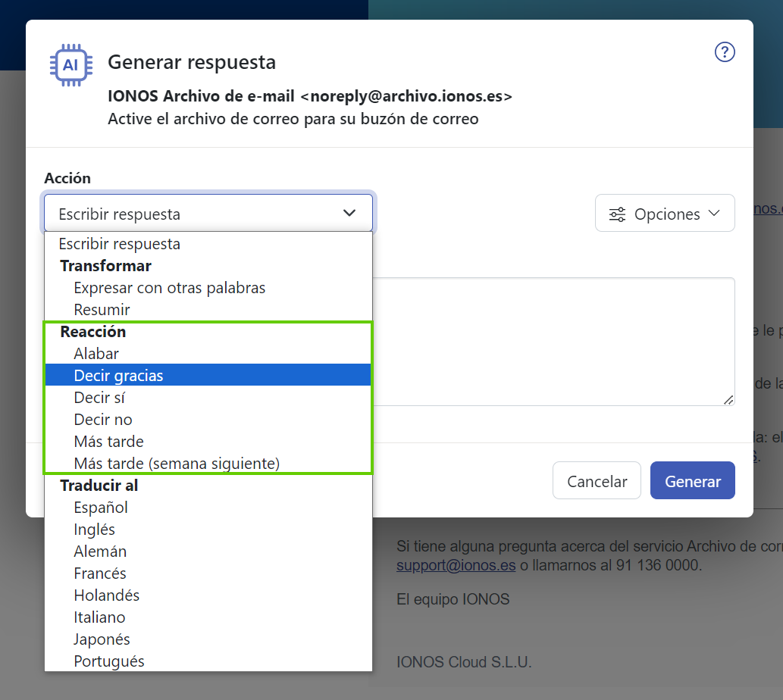Click the sliders icon in Opciones
The height and width of the screenshot is (700, 783).
pos(617,214)
